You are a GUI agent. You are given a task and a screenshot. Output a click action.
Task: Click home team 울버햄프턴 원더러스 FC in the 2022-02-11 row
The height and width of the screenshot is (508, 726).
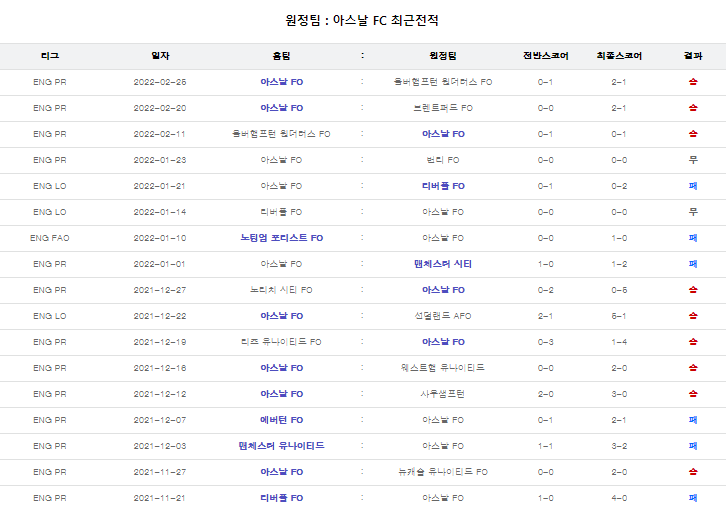point(281,134)
